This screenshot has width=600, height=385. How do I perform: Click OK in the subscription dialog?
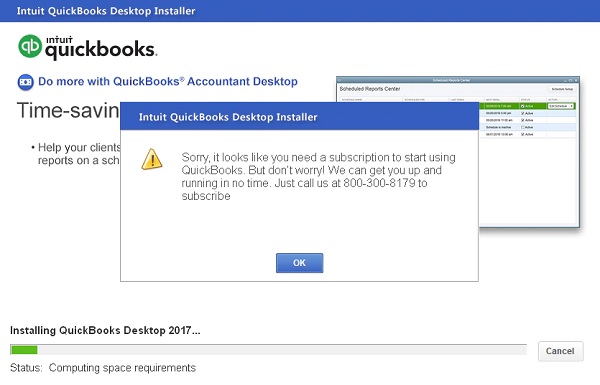(x=299, y=263)
